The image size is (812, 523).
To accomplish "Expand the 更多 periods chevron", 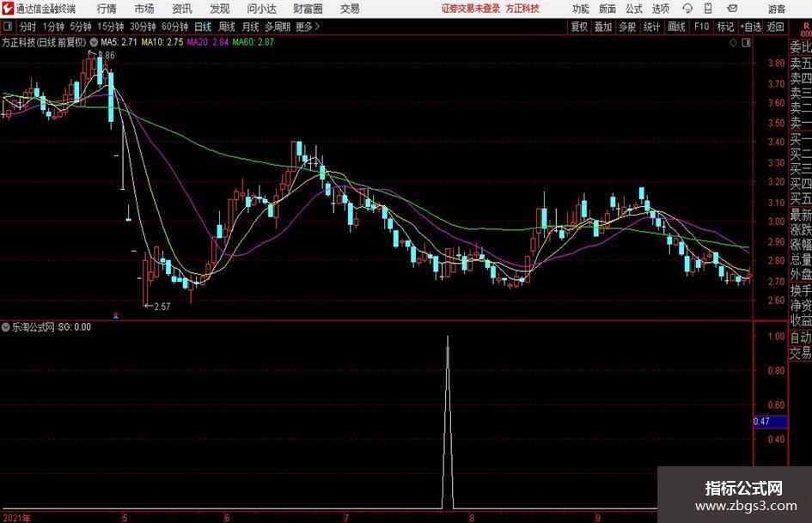I will 317,27.
